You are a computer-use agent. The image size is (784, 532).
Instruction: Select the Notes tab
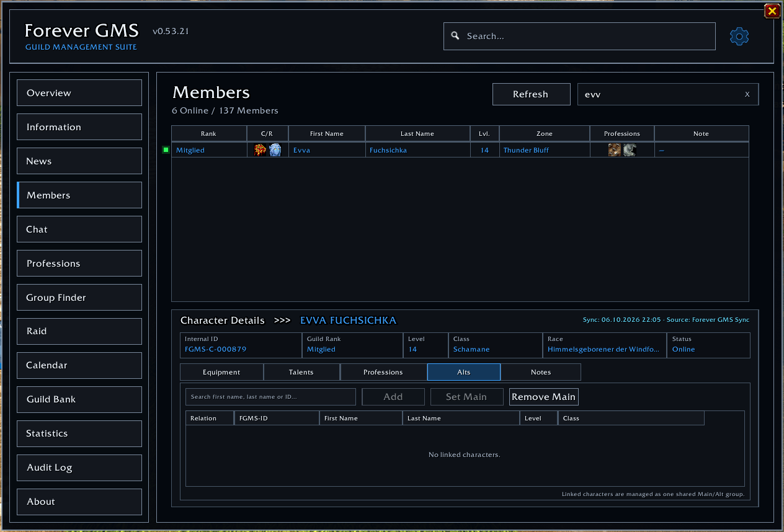[x=541, y=372]
